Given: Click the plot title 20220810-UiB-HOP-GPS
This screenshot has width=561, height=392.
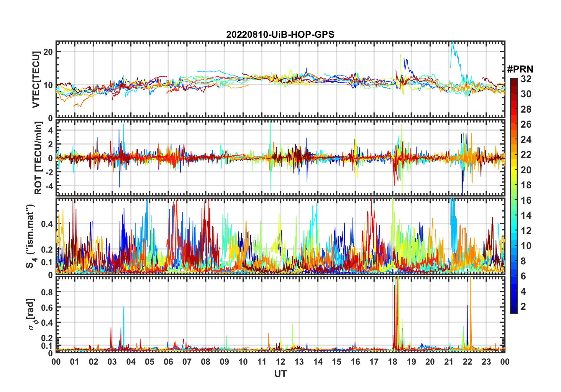Looking at the screenshot, I should [280, 35].
